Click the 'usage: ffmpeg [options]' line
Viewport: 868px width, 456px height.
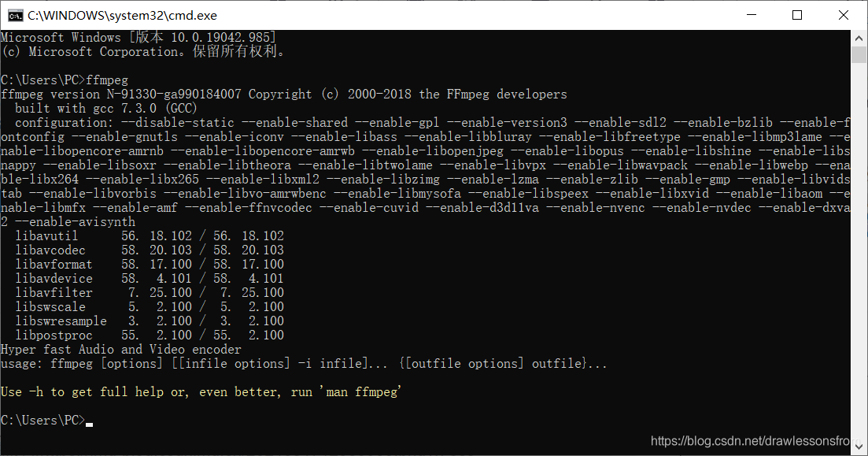(304, 364)
